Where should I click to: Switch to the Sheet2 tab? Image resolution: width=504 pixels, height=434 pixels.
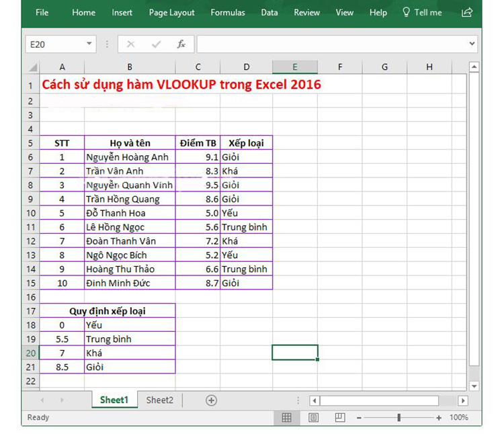coord(160,400)
